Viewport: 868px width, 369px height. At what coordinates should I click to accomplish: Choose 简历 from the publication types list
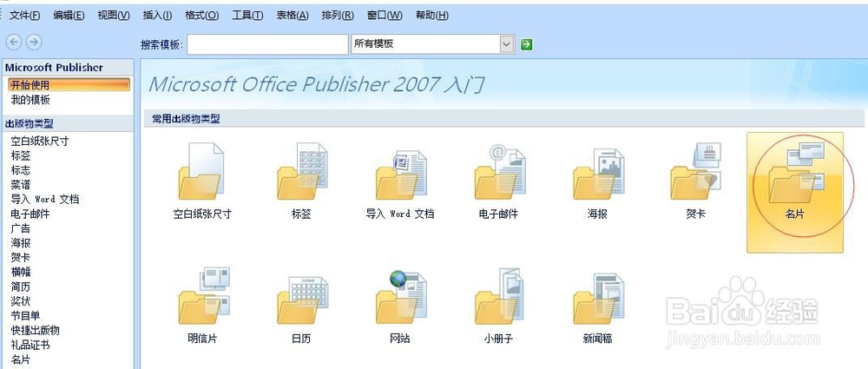tap(21, 287)
